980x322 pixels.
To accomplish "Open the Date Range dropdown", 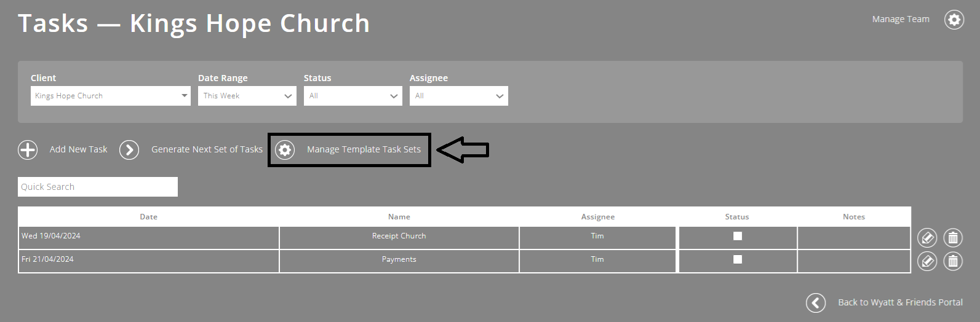I will coord(247,96).
